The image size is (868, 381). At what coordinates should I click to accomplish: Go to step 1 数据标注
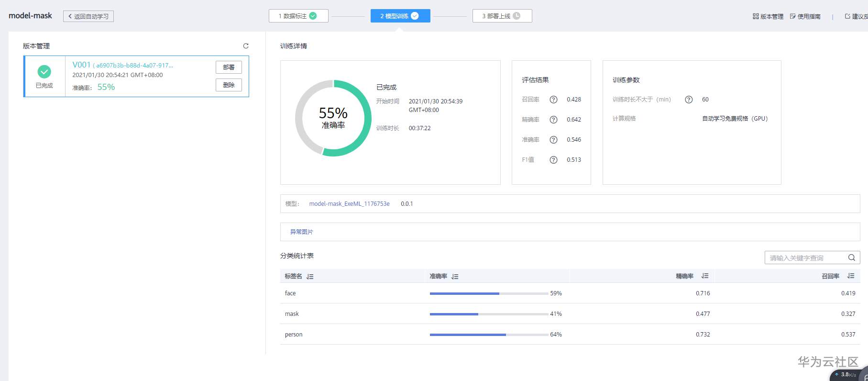click(298, 16)
